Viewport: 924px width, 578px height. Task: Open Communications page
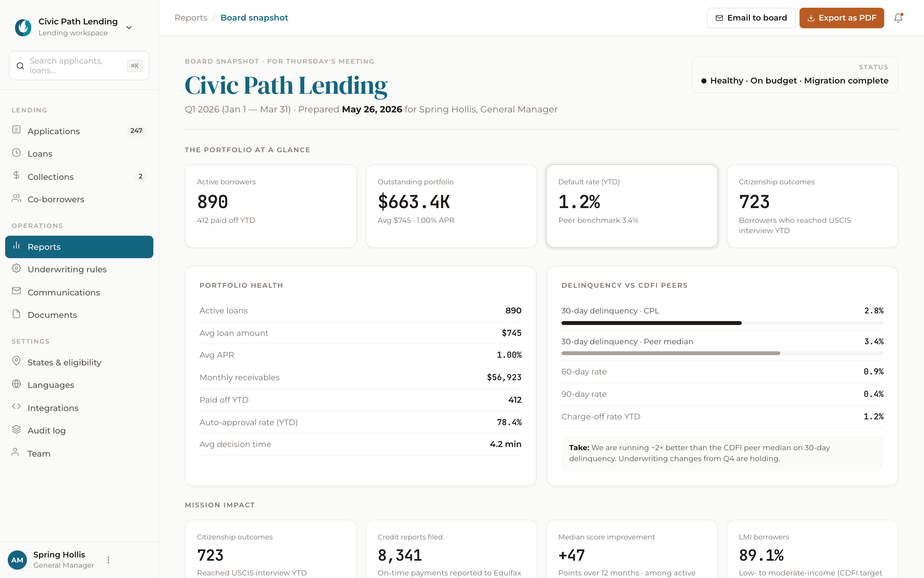click(79, 293)
